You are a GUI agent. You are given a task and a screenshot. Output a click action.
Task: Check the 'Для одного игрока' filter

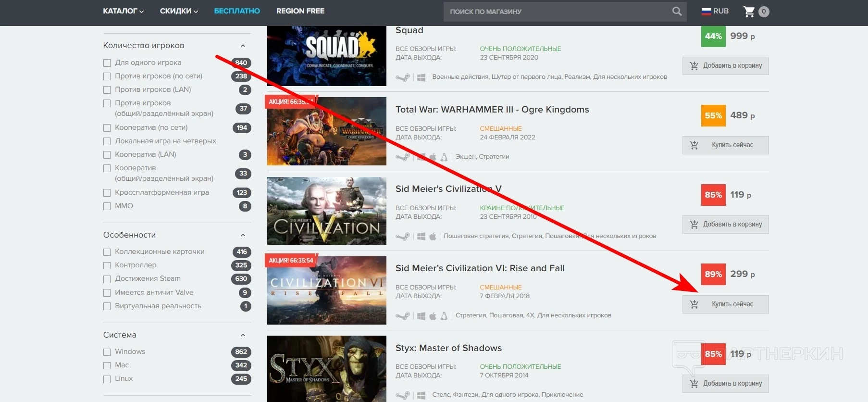107,63
